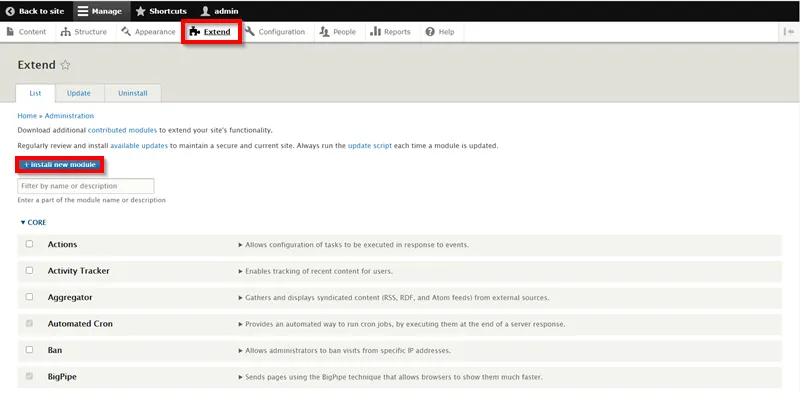Open the update script link
The image size is (800, 393).
pos(370,145)
